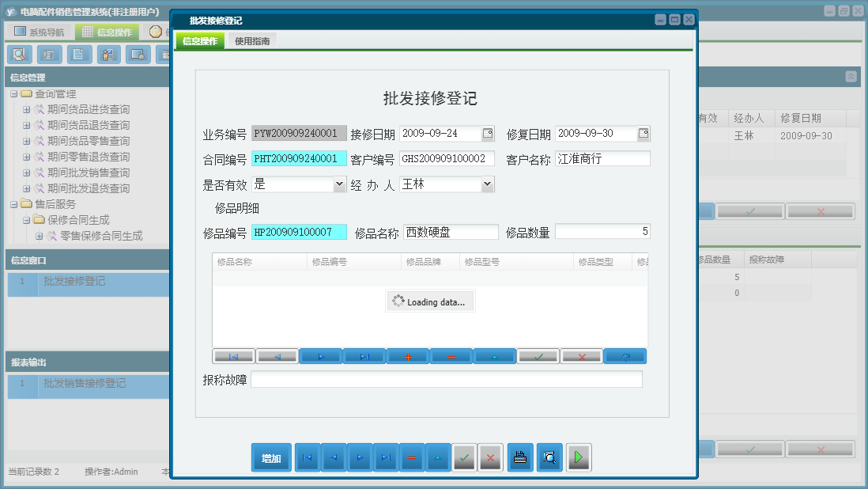
Task: Click the green checkmark to confirm detail changes
Action: [x=538, y=356]
